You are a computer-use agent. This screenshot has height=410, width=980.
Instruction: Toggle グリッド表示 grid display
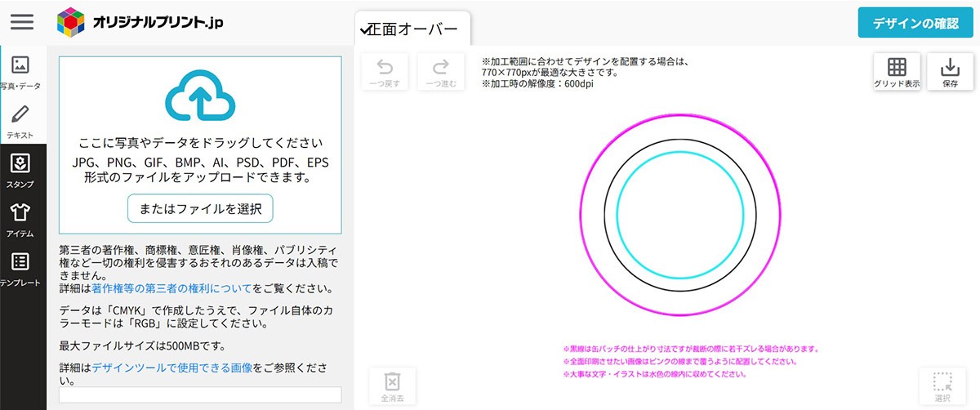(897, 72)
